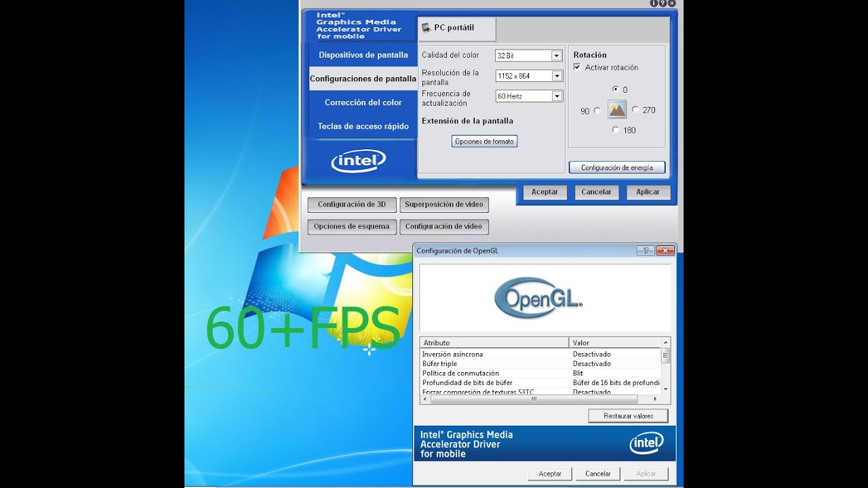
Task: Click the Valor column header
Action: (x=614, y=343)
